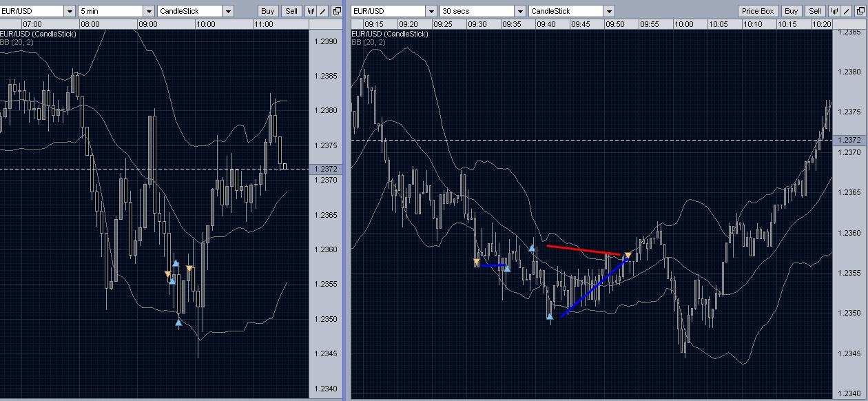Select the long blue diagonal trade line
The width and height of the screenshot is (868, 401).
(594, 287)
